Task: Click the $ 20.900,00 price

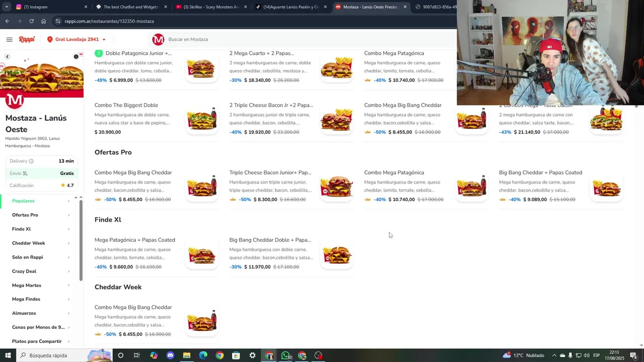Action: [108, 132]
